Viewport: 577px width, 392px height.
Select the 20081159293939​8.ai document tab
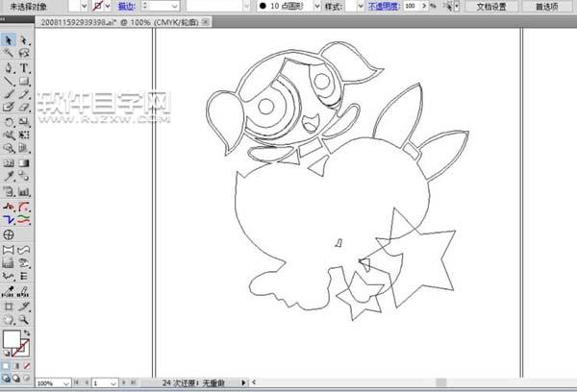[119, 22]
